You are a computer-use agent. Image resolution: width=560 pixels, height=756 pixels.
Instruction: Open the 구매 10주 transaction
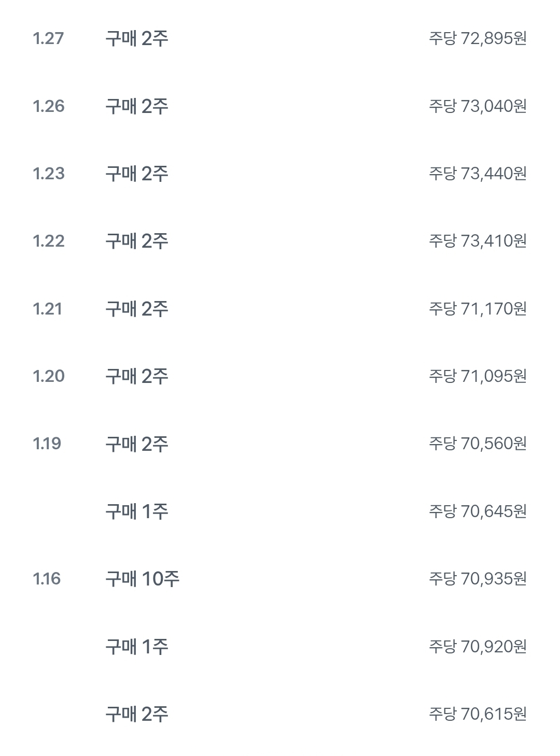coord(143,579)
